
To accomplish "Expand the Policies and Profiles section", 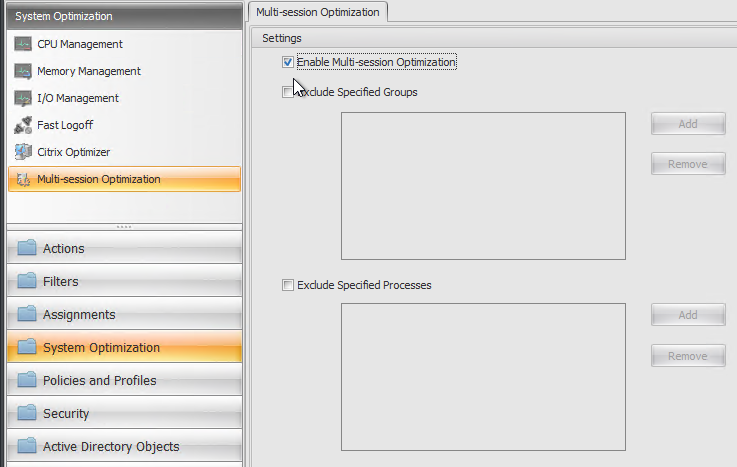I will 125,380.
